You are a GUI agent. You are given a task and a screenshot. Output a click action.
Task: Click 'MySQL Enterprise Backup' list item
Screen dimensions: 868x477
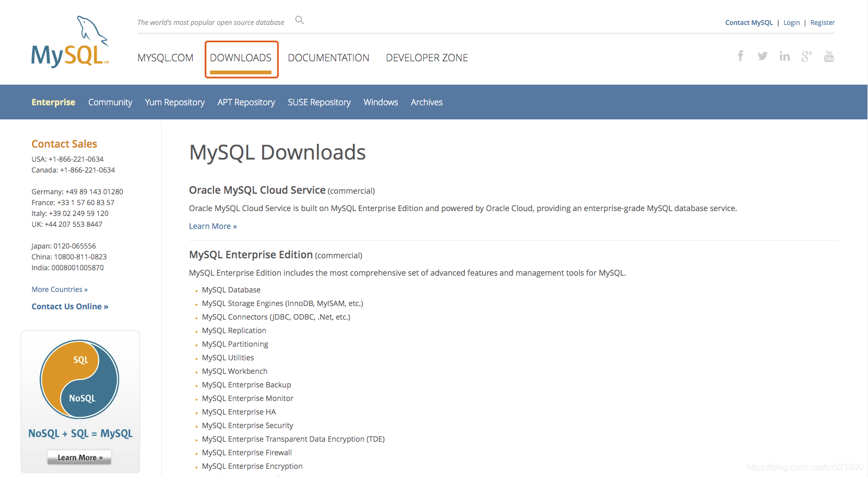(246, 385)
